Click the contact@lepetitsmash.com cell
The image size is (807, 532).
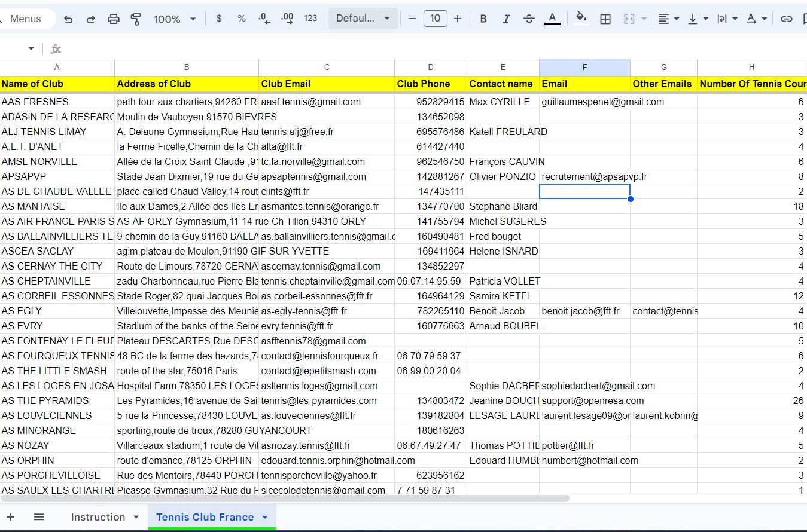(x=327, y=371)
